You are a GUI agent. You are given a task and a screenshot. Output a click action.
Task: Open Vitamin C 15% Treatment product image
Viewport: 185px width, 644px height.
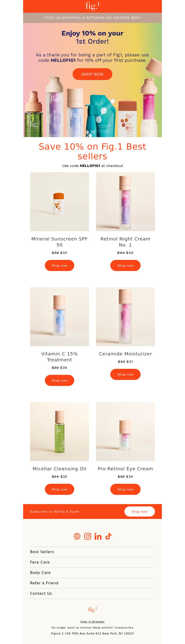[59, 317]
